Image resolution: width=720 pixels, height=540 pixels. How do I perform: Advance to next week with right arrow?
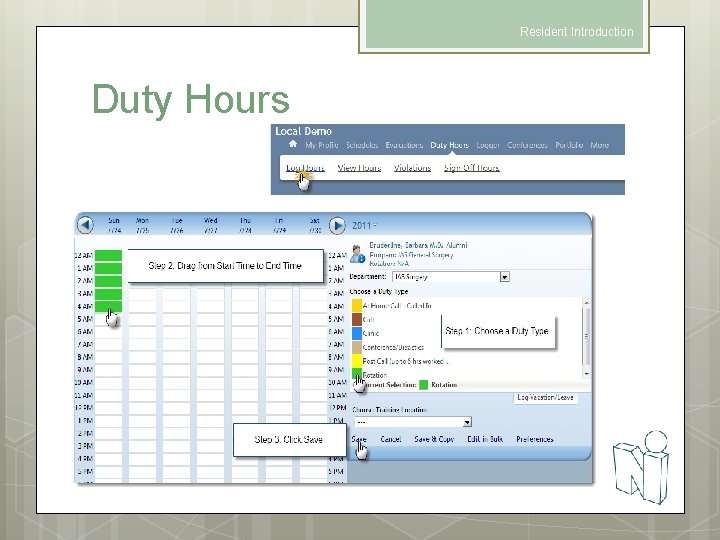tap(337, 225)
